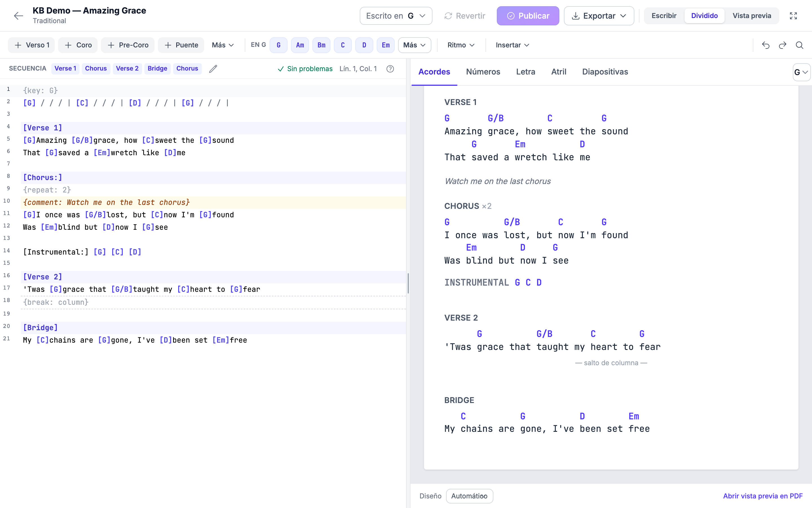
Task: Open the preview key G dropdown
Action: click(801, 72)
